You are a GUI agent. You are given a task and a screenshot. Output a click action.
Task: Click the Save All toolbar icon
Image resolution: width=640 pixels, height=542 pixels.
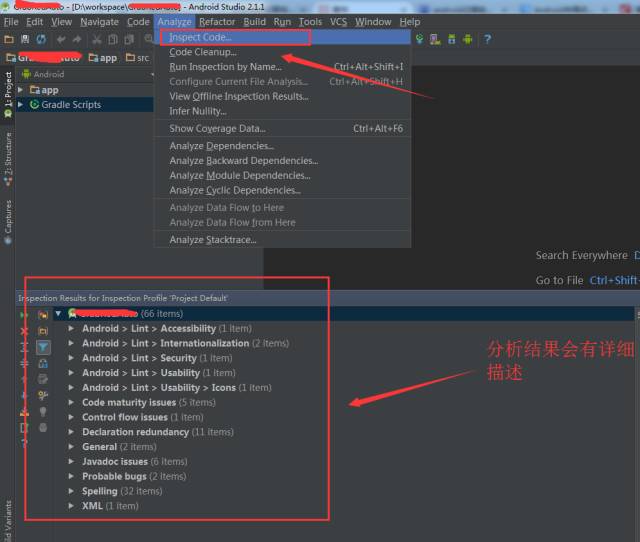point(25,39)
